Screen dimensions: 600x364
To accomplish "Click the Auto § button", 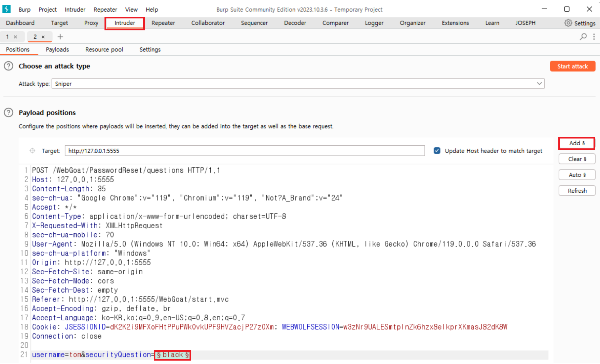I will [577, 175].
